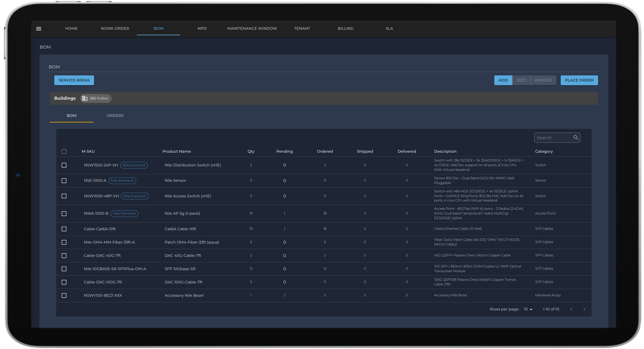Screen dimensions: 644x349
Task: Click the EDIT button
Action: (521, 80)
